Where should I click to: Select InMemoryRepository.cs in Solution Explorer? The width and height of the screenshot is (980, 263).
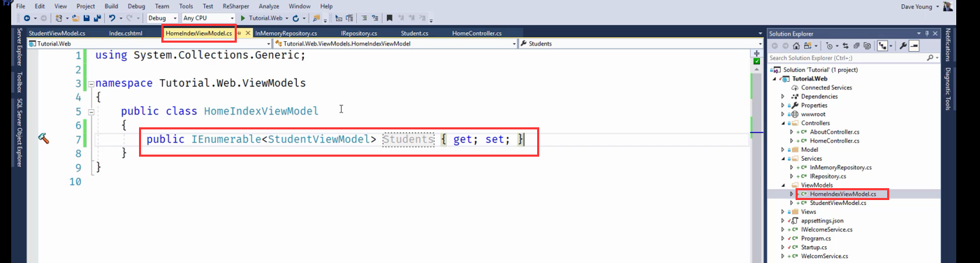[840, 167]
